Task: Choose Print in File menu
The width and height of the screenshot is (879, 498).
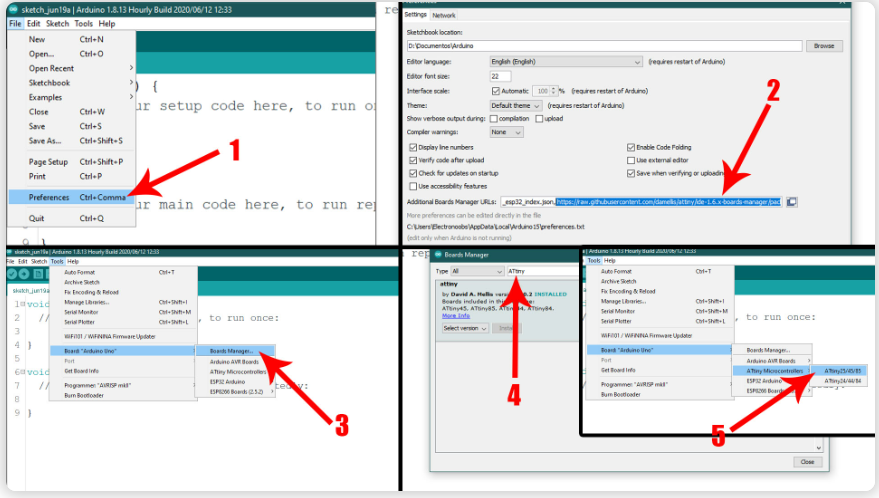Action: (72, 176)
